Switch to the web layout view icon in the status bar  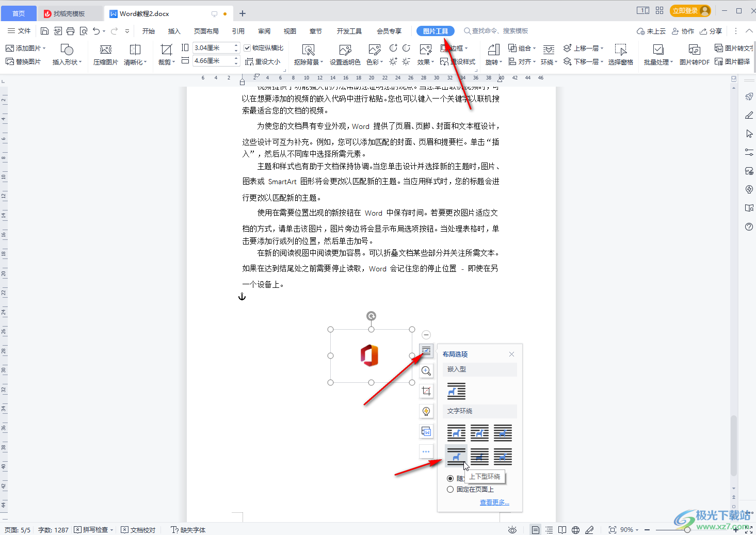coord(576,530)
